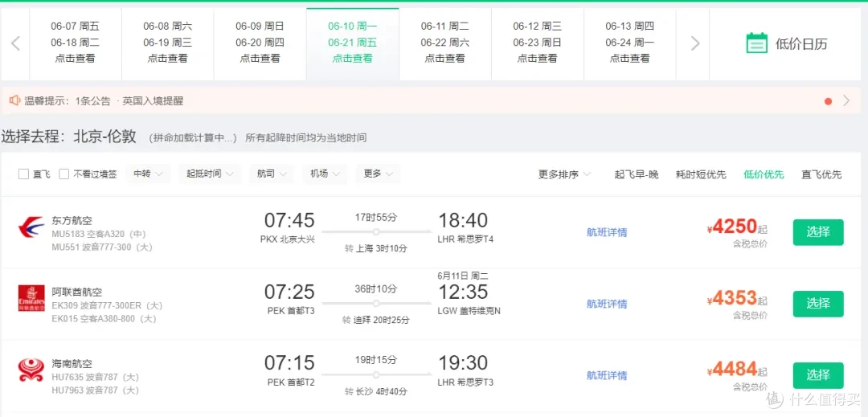Viewport: 868px width, 417px height.
Task: Click the PKX 北京大兴 departure airport
Action: (x=287, y=239)
